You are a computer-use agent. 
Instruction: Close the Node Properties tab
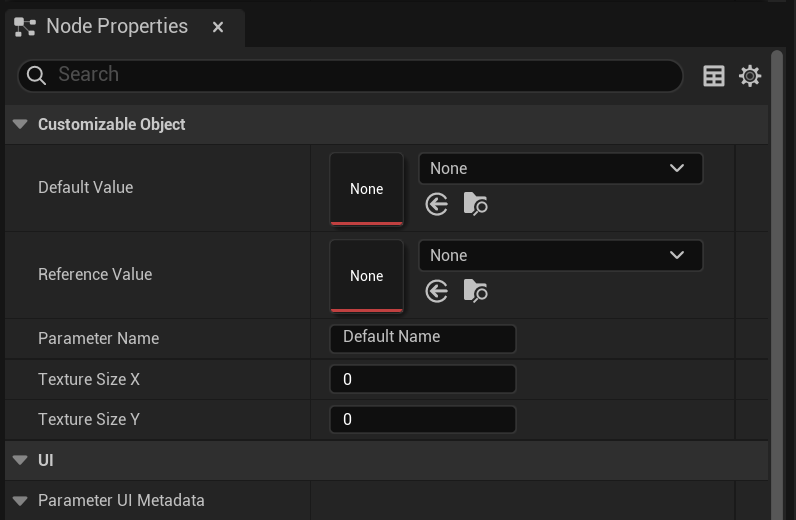(218, 27)
